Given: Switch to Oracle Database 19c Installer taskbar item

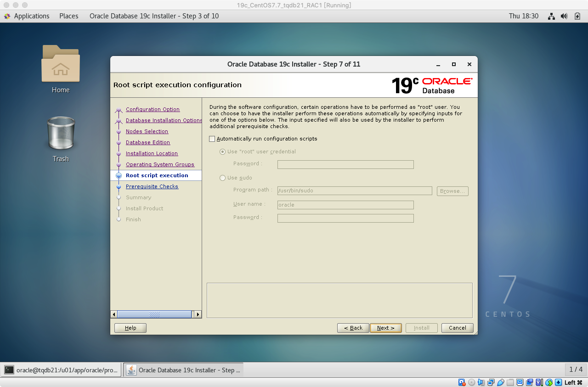Looking at the screenshot, I should point(183,370).
